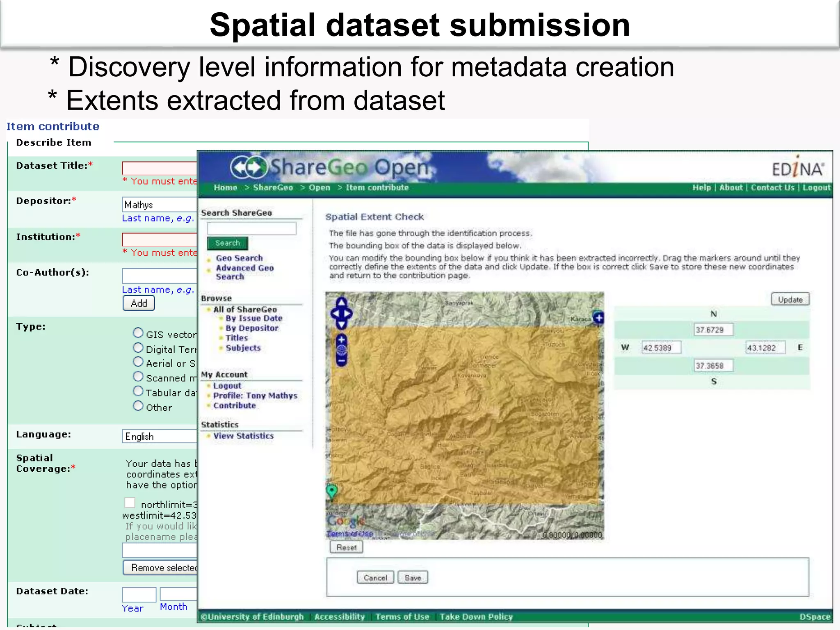The height and width of the screenshot is (630, 840).
Task: Select the GIS vector type radio button
Action: pos(138,333)
